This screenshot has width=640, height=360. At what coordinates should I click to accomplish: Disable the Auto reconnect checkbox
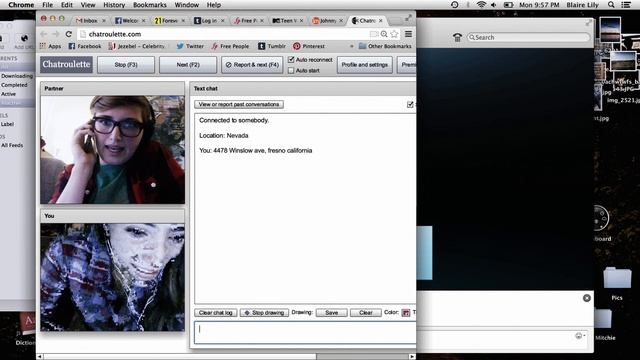(291, 60)
